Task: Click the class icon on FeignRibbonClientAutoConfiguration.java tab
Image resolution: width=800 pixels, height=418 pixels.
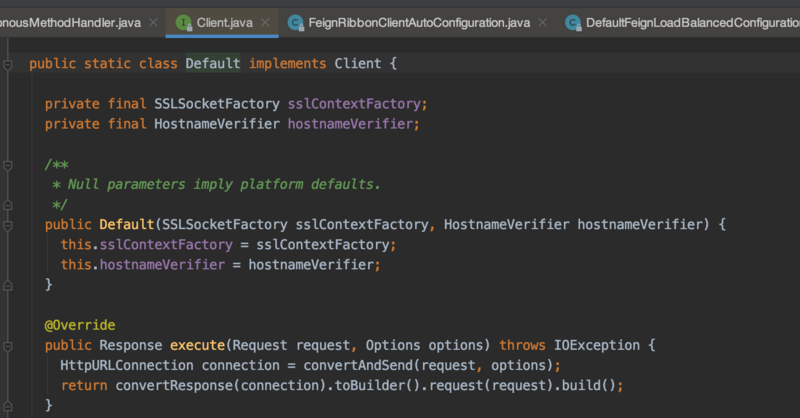Action: (295, 21)
